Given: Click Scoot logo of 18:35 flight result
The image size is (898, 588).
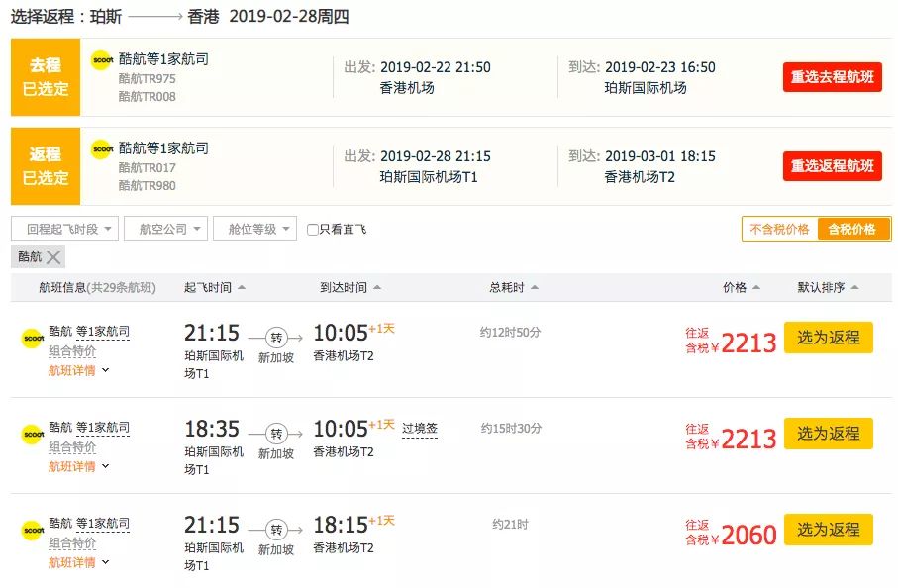Looking at the screenshot, I should pos(33,434).
